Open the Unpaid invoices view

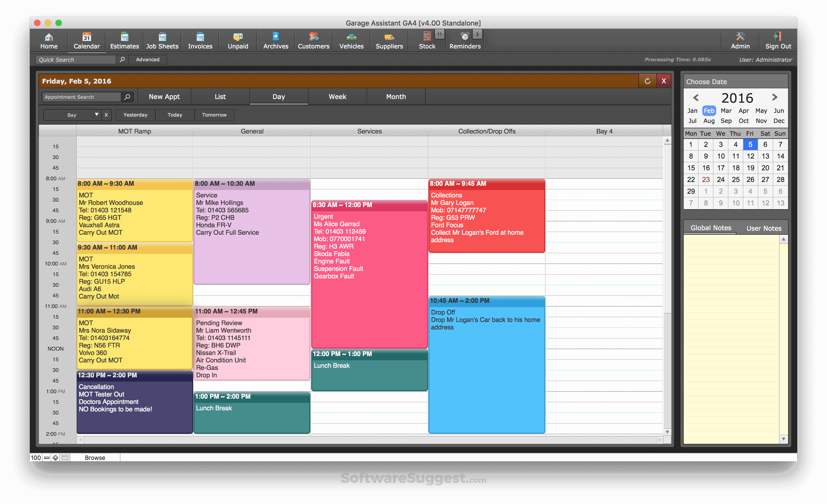[238, 40]
